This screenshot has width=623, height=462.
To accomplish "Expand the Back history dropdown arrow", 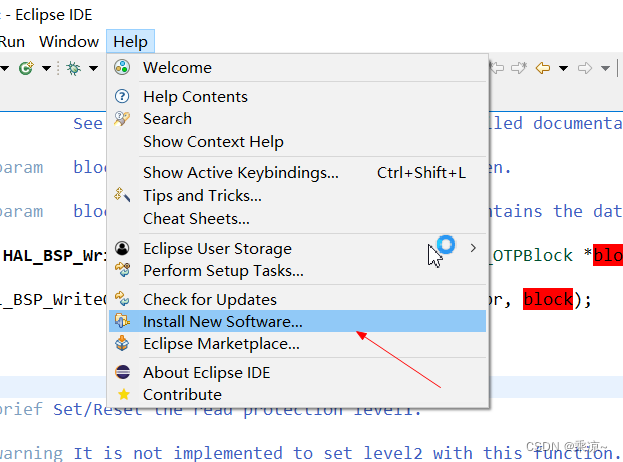I will click(x=563, y=68).
